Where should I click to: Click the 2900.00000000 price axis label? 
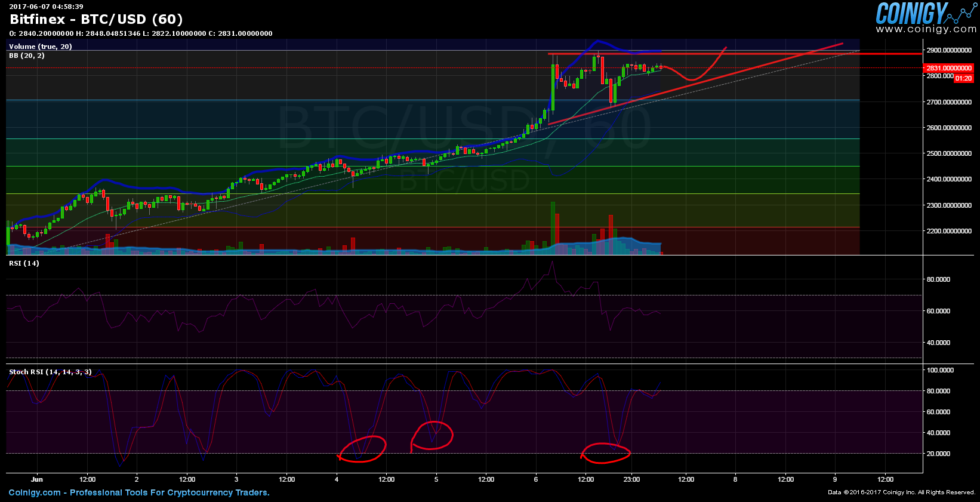click(949, 50)
